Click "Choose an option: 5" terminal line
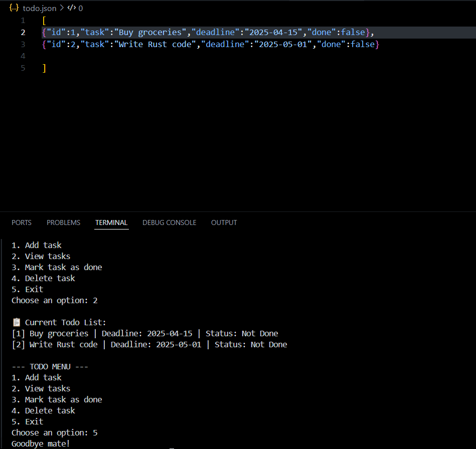Image resolution: width=476 pixels, height=449 pixels. [55, 432]
